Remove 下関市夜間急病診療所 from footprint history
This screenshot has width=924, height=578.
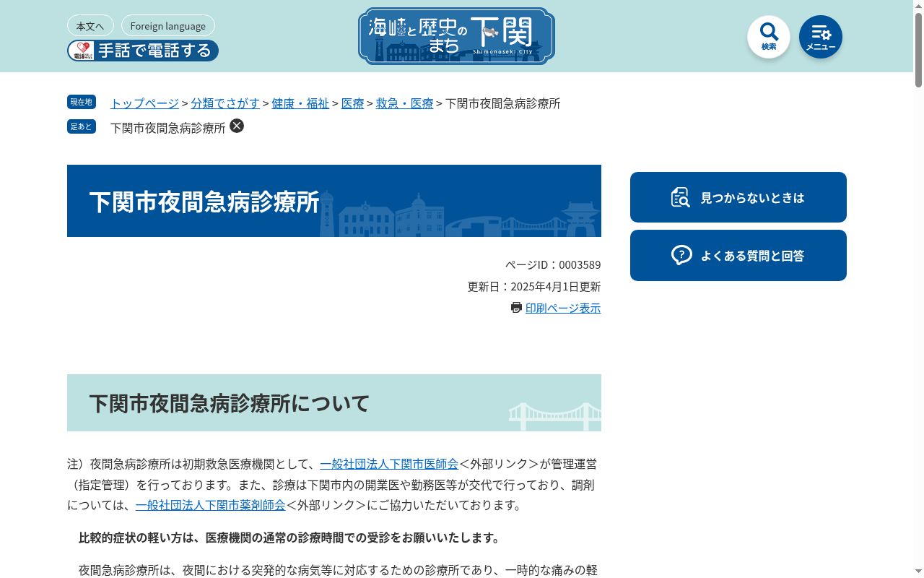pos(237,126)
